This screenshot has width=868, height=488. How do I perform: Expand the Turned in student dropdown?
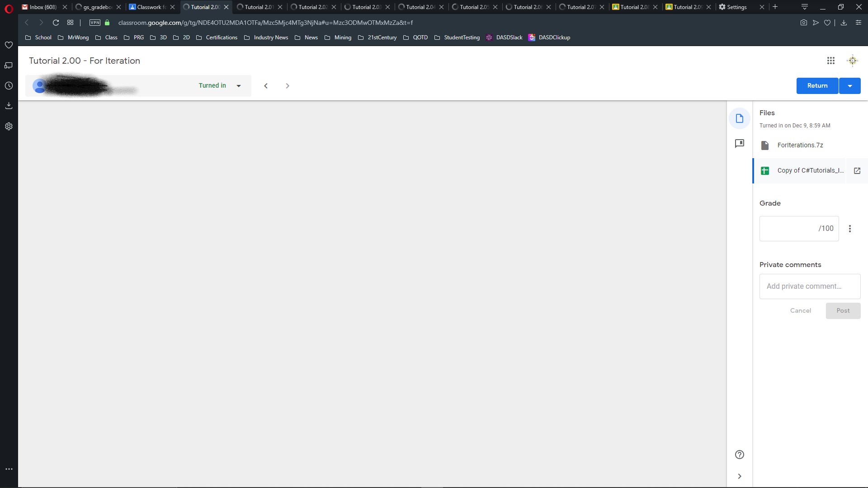(239, 86)
